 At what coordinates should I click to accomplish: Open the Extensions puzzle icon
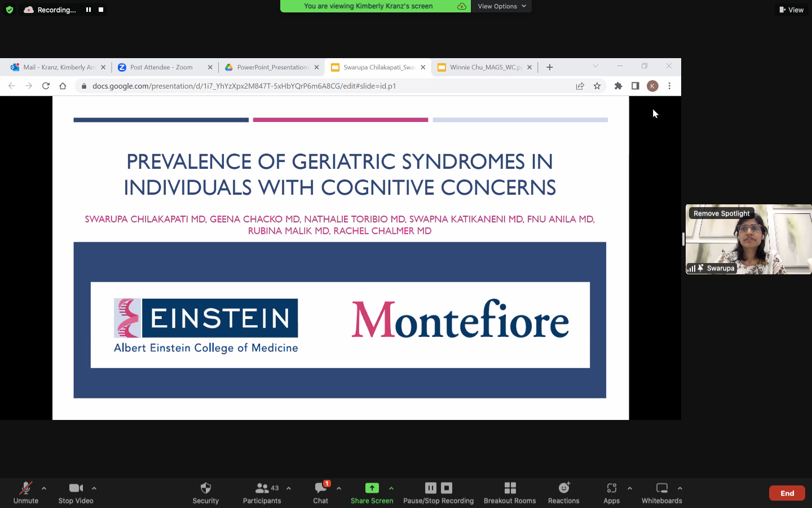tap(619, 86)
